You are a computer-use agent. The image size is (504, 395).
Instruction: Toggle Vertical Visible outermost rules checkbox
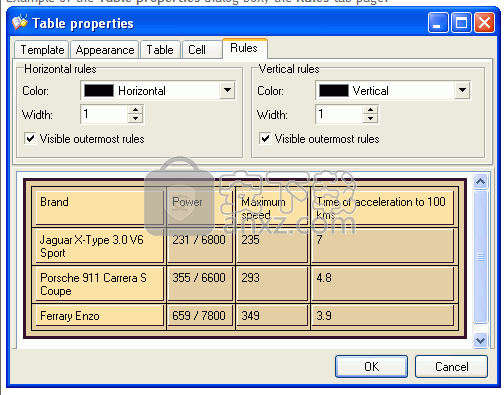pyautogui.click(x=265, y=138)
